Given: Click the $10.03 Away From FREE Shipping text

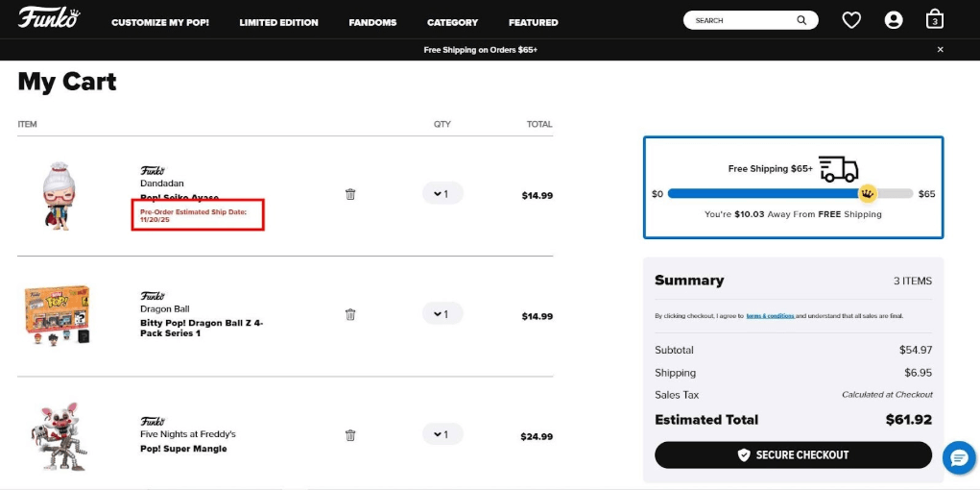Looking at the screenshot, I should pos(793,214).
